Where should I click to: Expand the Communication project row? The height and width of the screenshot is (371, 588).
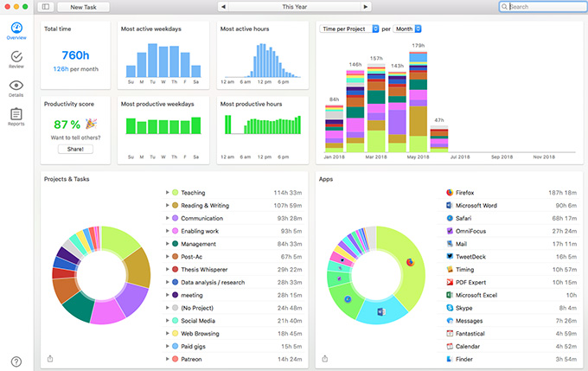(x=167, y=218)
